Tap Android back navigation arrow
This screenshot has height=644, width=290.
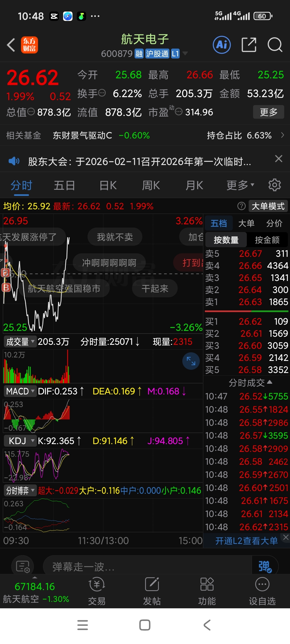point(207,625)
